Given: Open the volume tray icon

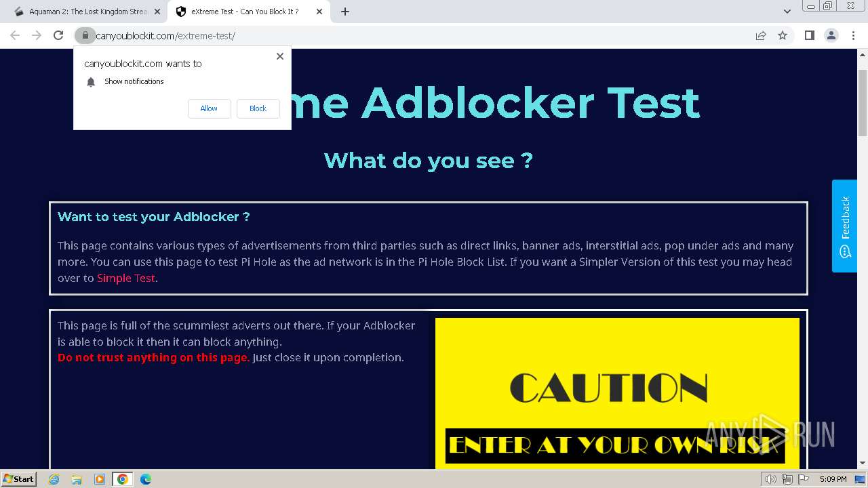Looking at the screenshot, I should [x=771, y=479].
